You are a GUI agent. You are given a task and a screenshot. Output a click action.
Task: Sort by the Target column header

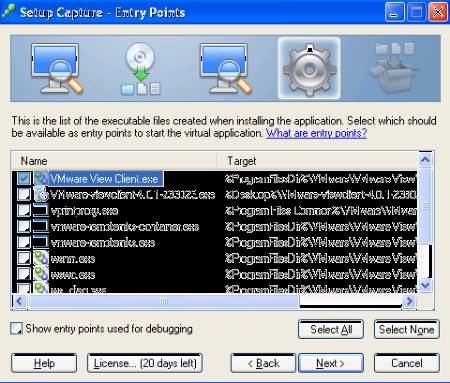[x=317, y=161]
